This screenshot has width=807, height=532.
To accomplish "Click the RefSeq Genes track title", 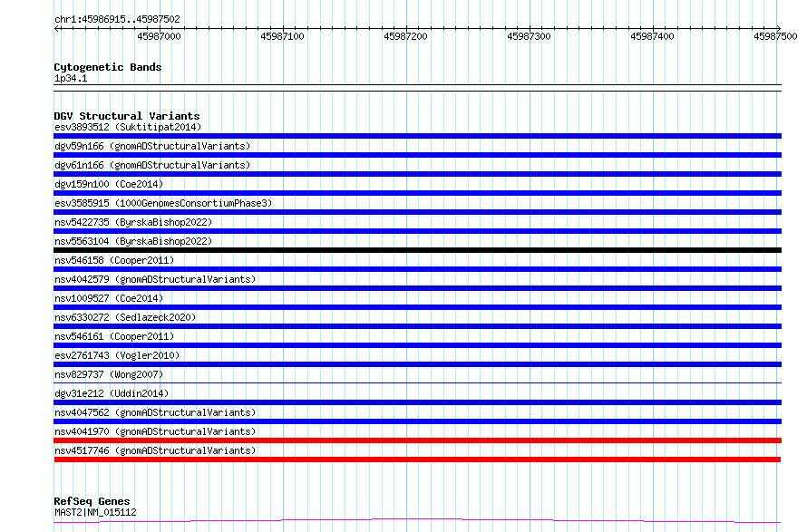I will click(92, 501).
